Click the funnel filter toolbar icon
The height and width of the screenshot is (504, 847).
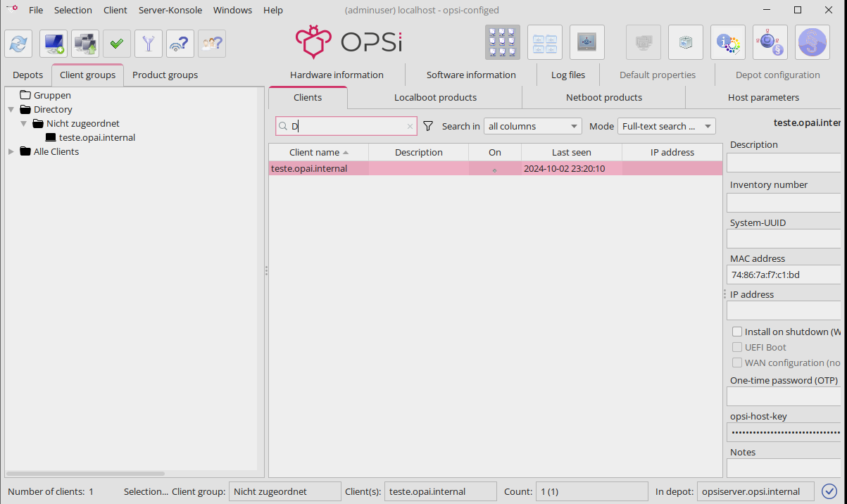[149, 44]
